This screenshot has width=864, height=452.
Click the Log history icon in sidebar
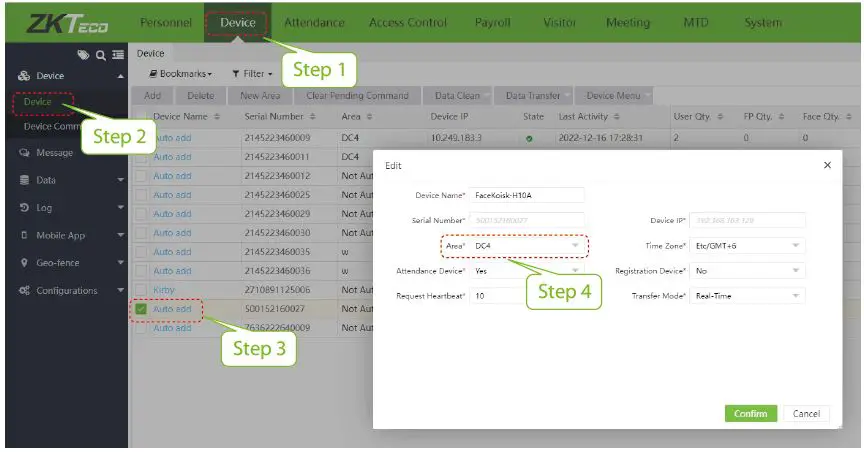24,207
